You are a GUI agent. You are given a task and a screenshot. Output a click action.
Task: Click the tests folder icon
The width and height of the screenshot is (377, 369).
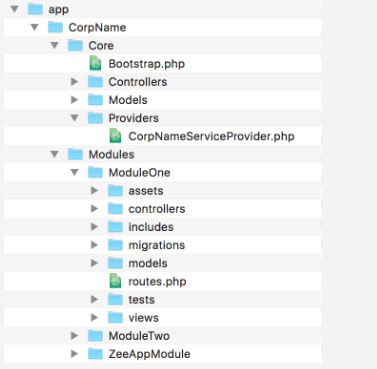[115, 299]
